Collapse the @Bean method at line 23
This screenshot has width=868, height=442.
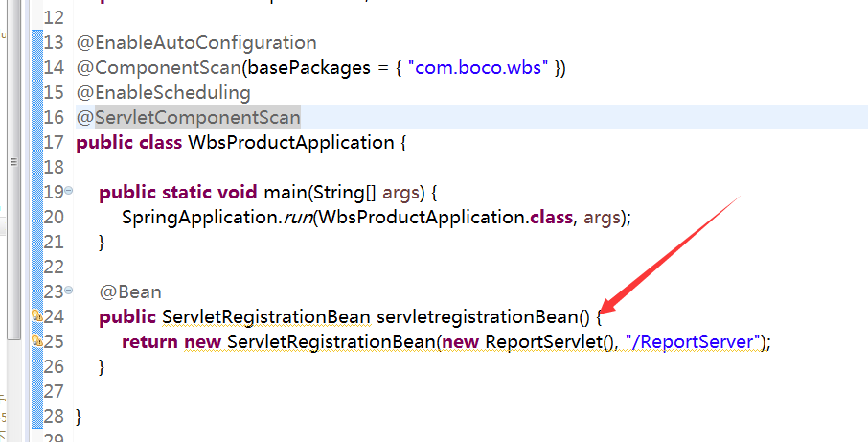point(68,291)
